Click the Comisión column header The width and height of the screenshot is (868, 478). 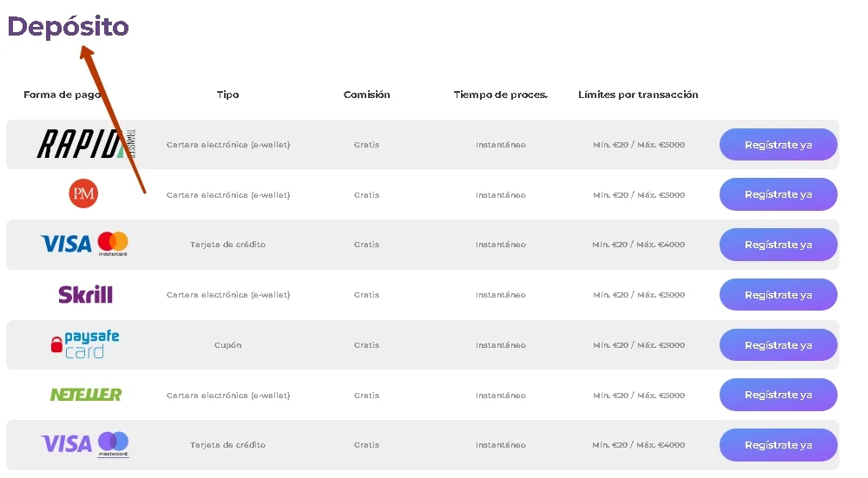[x=366, y=95]
